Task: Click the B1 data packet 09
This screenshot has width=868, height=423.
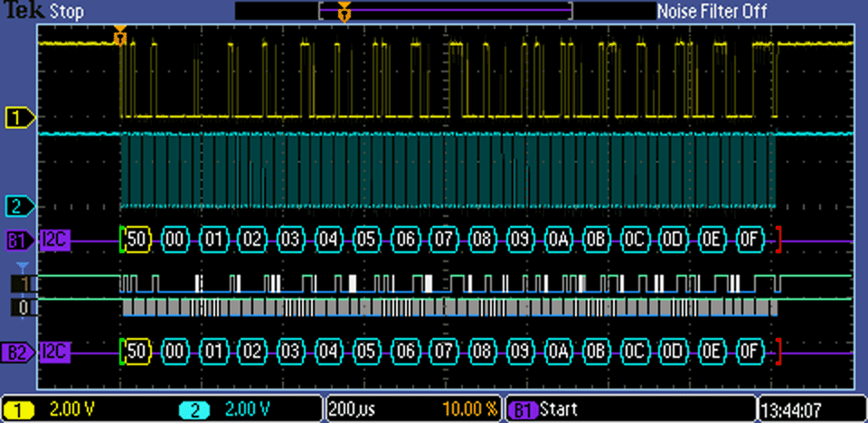Action: coord(521,240)
